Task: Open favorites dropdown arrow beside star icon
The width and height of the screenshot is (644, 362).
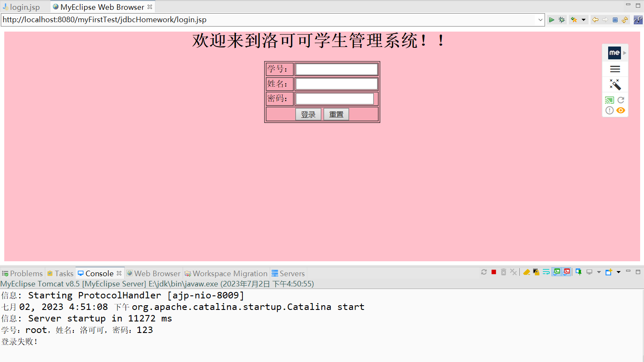Action: pyautogui.click(x=583, y=20)
